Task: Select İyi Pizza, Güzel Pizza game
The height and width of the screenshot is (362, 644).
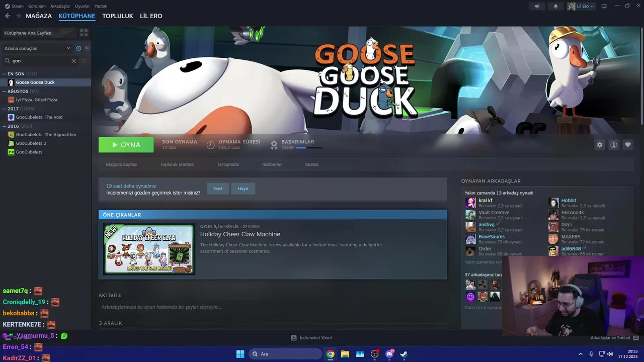Action: point(46,100)
